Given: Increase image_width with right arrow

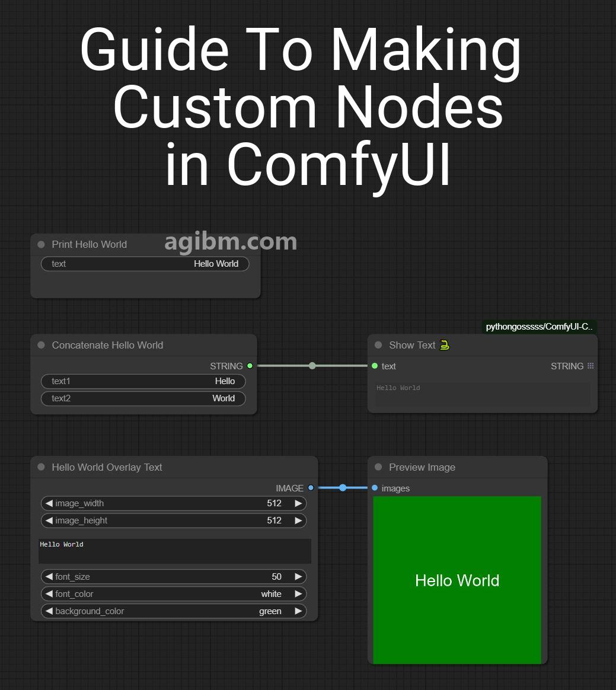Looking at the screenshot, I should point(298,503).
